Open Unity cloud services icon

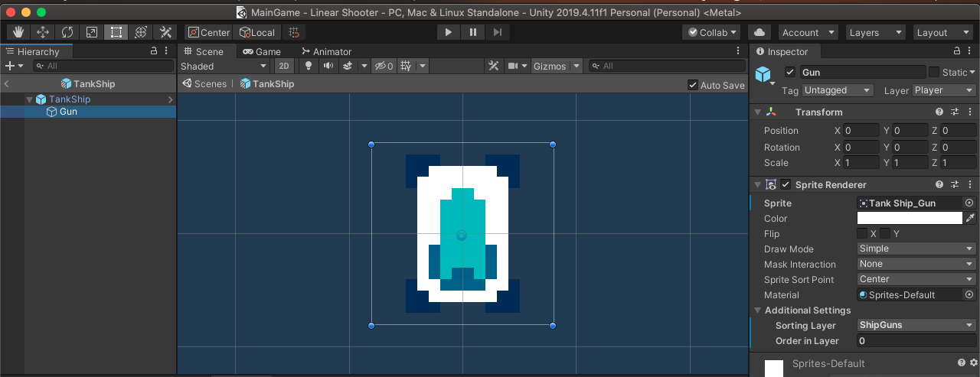pyautogui.click(x=759, y=32)
